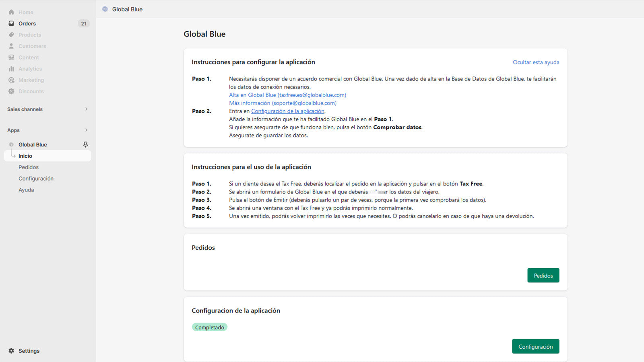Select the Discounts icon

[x=11, y=91]
